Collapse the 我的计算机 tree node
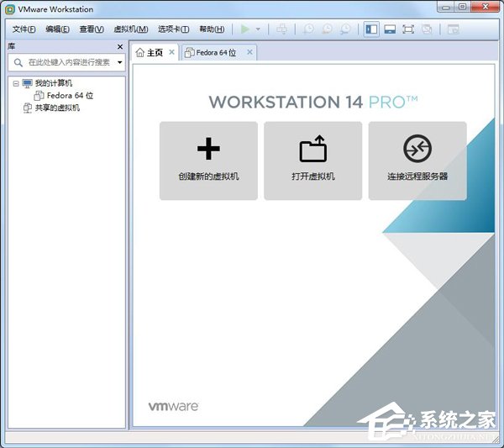 [15, 84]
